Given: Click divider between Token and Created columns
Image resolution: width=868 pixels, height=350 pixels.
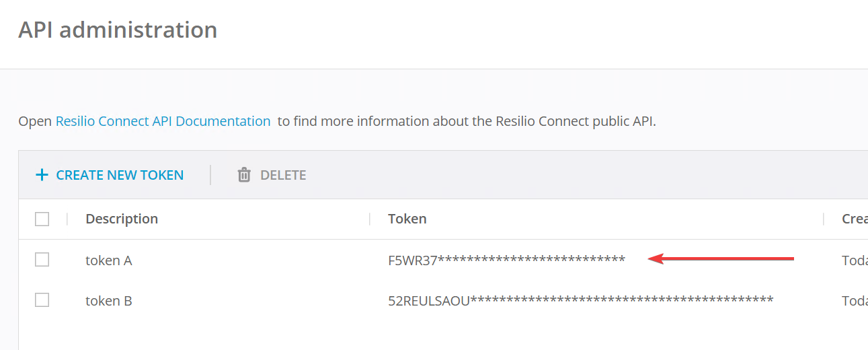Looking at the screenshot, I should click(x=824, y=219).
